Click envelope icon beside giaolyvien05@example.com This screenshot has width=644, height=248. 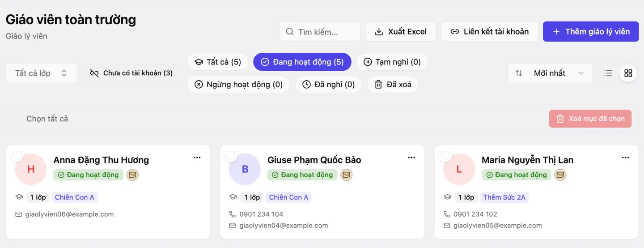point(447,226)
